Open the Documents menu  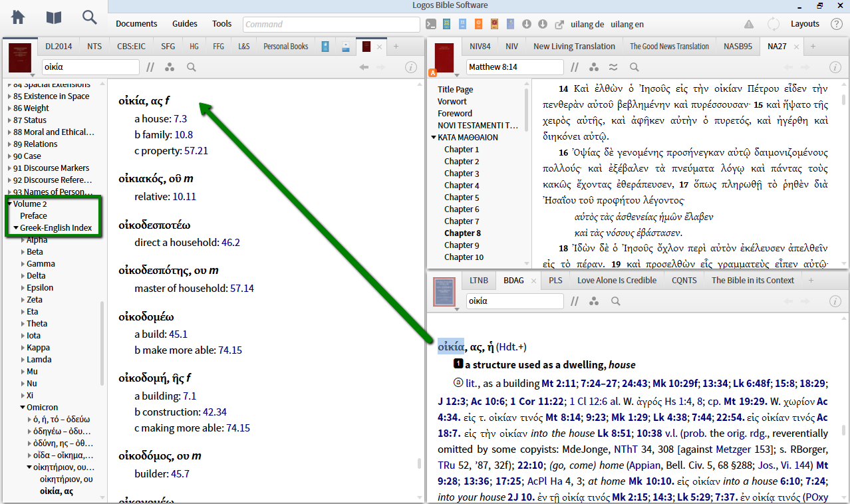pyautogui.click(x=136, y=24)
